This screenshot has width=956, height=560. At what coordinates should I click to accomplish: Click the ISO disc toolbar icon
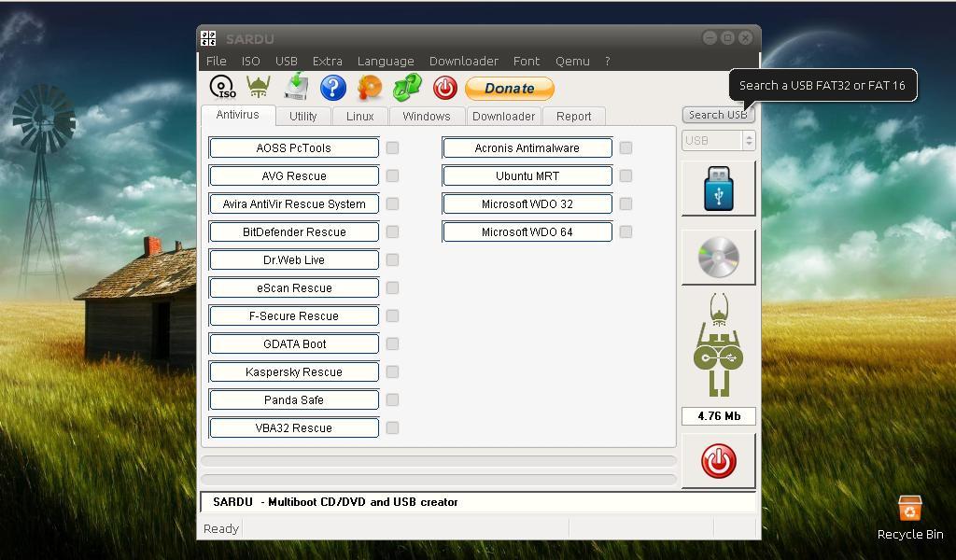point(222,87)
